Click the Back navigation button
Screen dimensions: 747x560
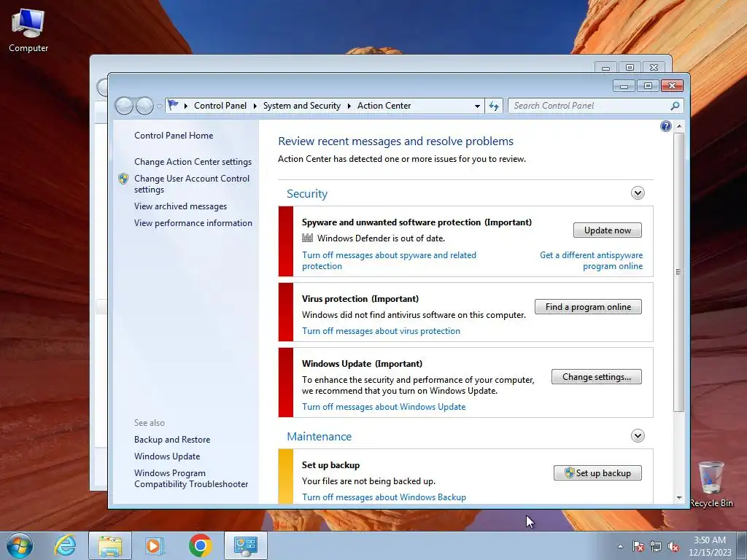click(x=124, y=106)
